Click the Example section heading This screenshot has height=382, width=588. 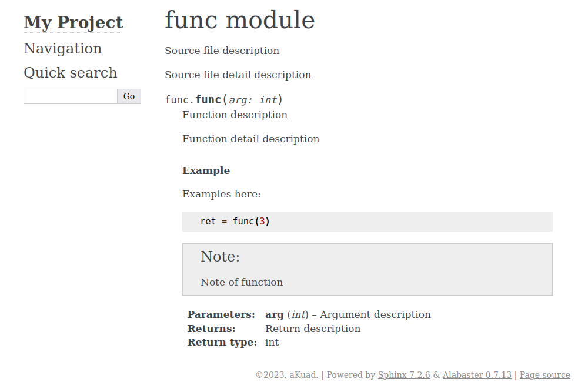coord(206,170)
